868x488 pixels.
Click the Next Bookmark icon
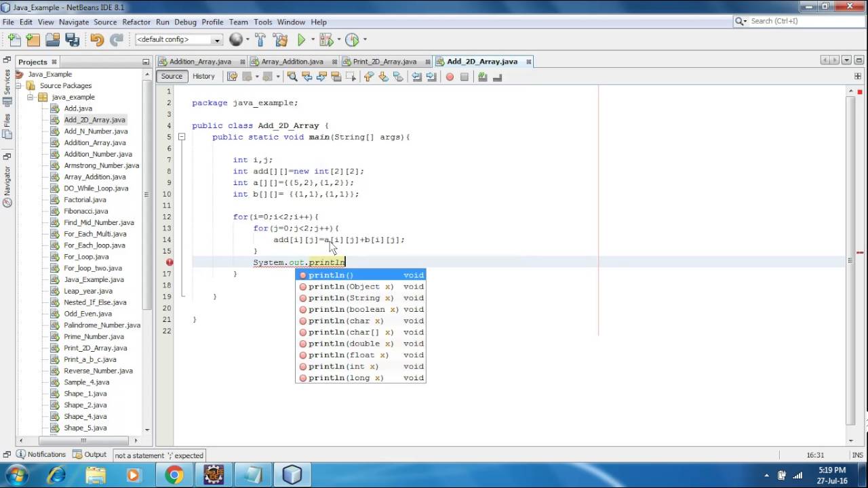(384, 77)
